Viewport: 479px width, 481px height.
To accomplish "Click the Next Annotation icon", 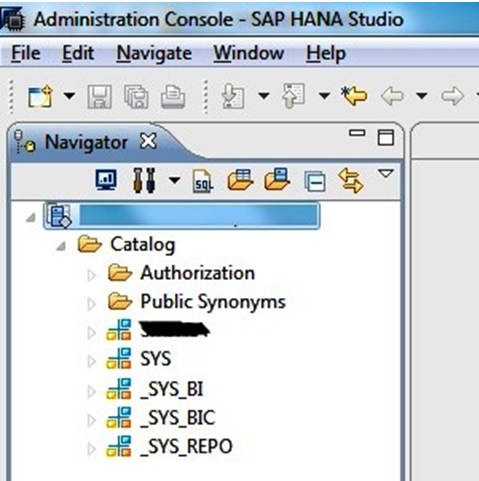I will click(233, 96).
